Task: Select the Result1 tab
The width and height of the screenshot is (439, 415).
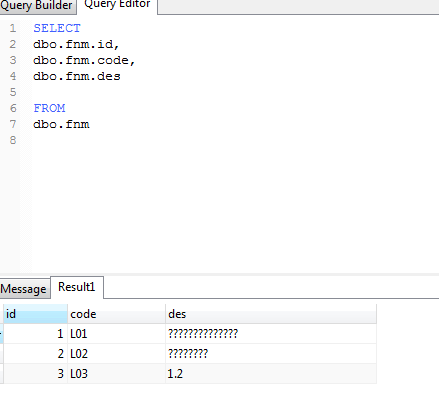Action: pyautogui.click(x=77, y=287)
